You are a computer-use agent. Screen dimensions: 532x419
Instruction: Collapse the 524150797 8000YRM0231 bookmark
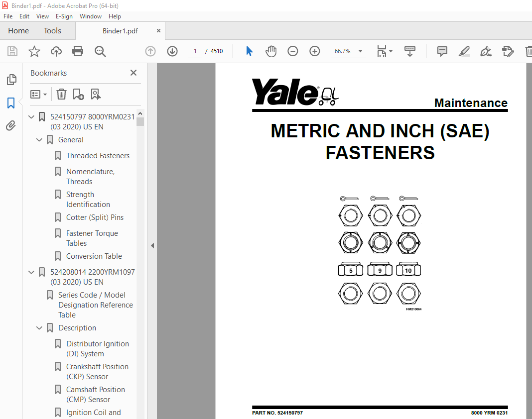[31, 117]
